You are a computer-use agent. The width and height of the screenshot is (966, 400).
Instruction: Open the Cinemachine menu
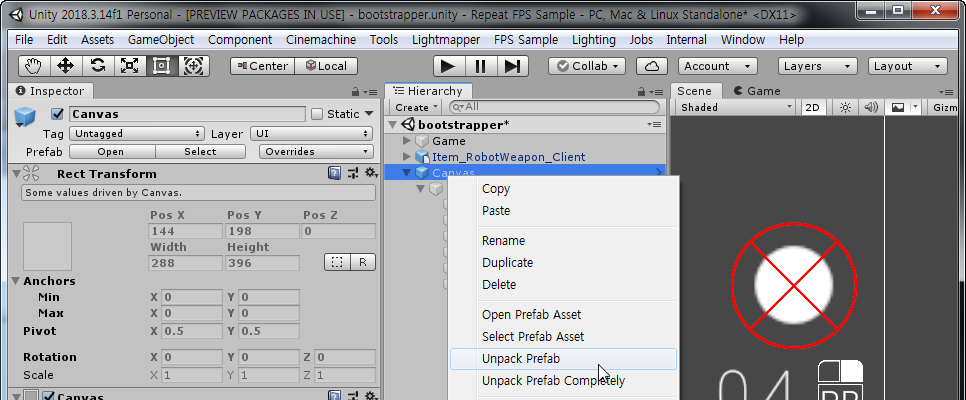coord(321,39)
